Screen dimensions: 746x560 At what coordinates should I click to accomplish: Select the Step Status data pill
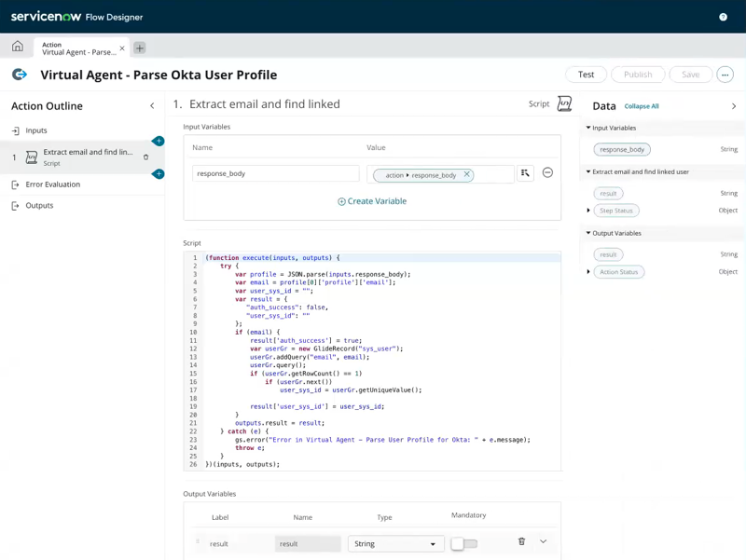click(x=616, y=211)
